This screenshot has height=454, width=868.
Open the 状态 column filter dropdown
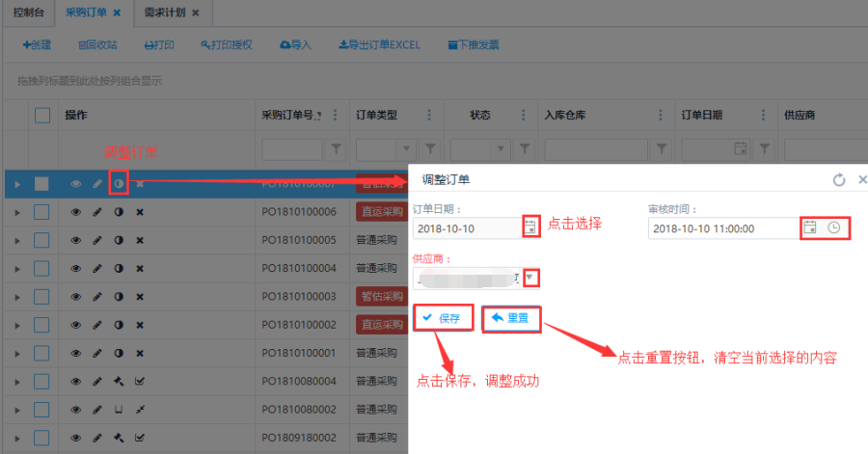(502, 149)
